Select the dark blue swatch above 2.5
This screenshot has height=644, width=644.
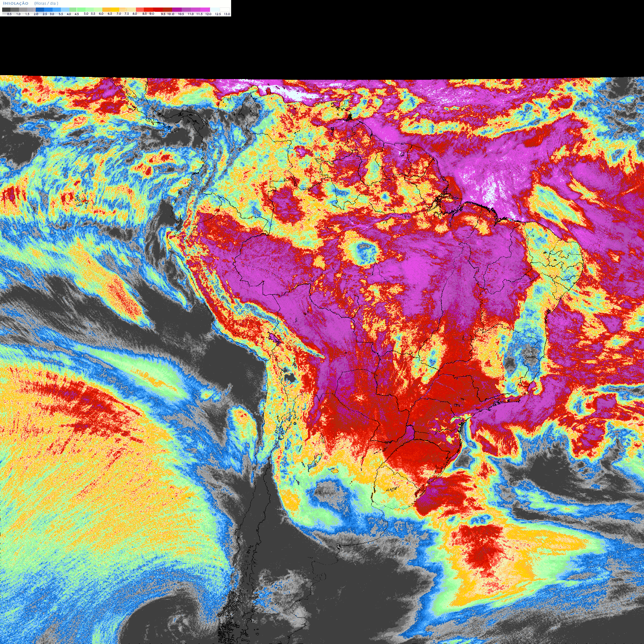click(x=40, y=10)
